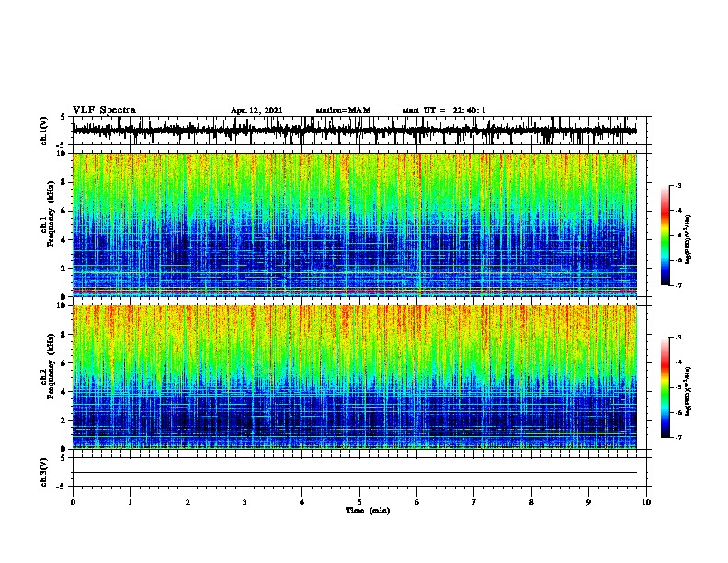Click the ch.1 'Frequency (kHz)' axis label
Viewport: 728px width, 563px height.
[x=51, y=213]
